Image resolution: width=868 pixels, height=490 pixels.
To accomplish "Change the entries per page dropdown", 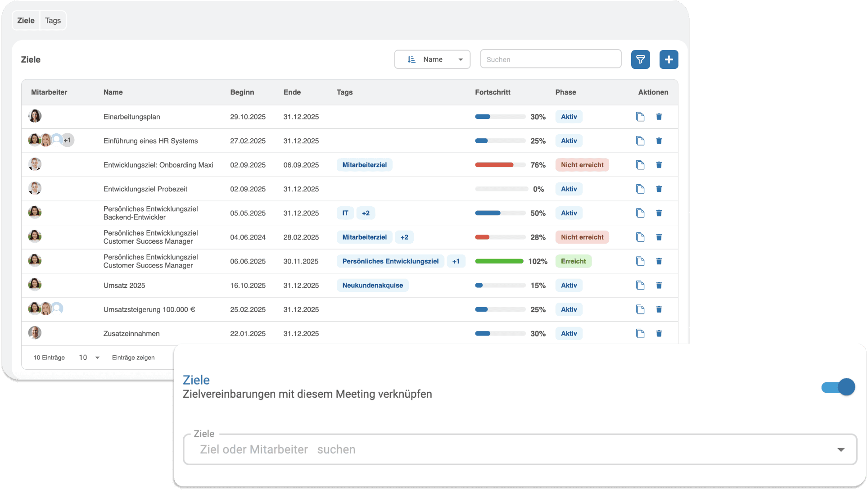I will (x=89, y=358).
